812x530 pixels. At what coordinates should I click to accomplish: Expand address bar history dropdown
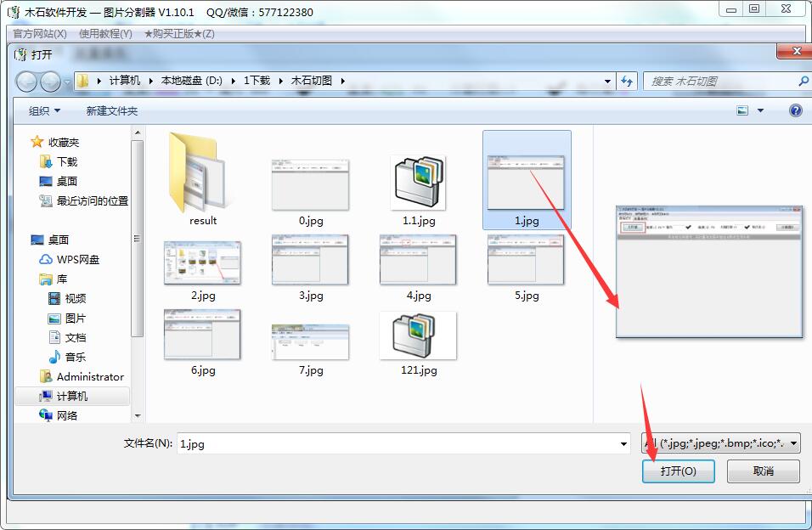(x=607, y=82)
